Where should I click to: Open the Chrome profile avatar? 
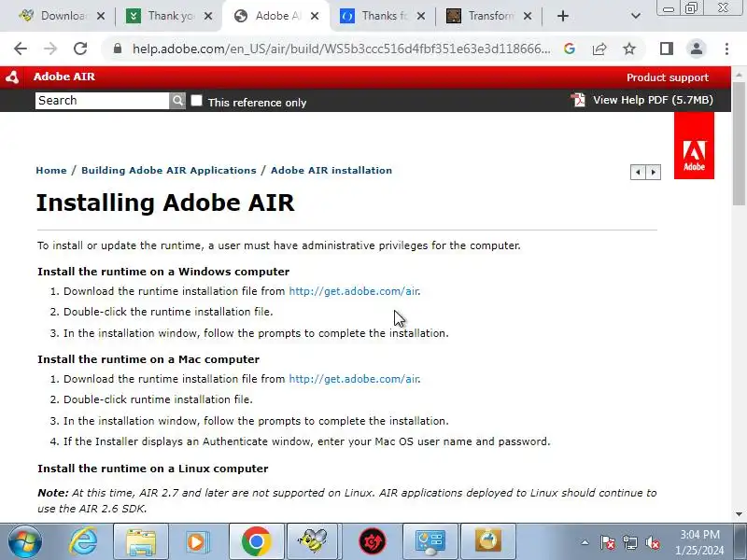(697, 49)
